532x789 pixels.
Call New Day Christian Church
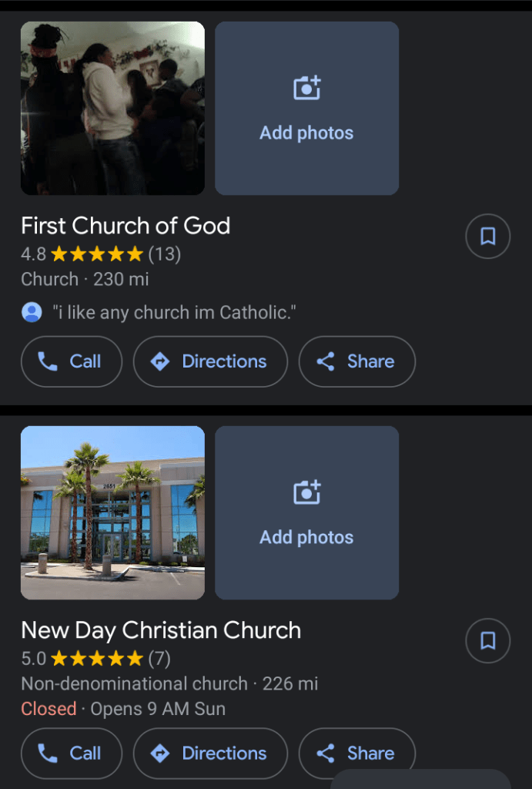point(71,753)
